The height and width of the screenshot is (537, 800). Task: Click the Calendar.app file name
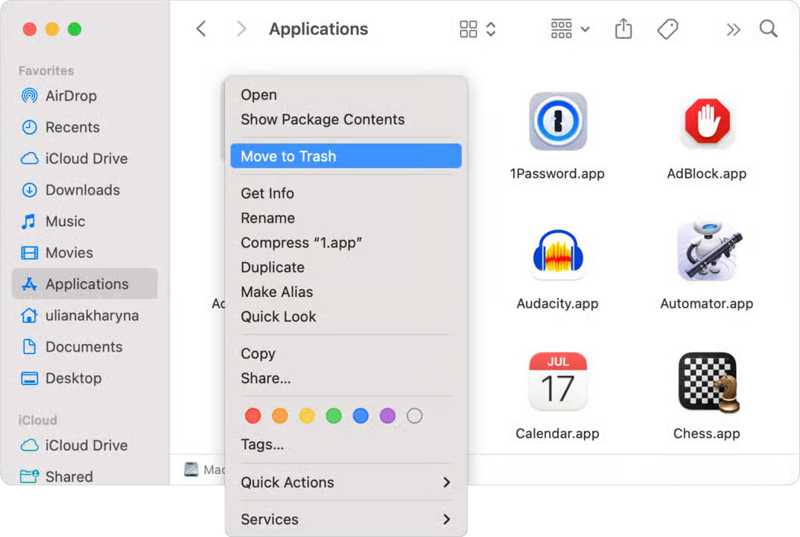click(557, 433)
